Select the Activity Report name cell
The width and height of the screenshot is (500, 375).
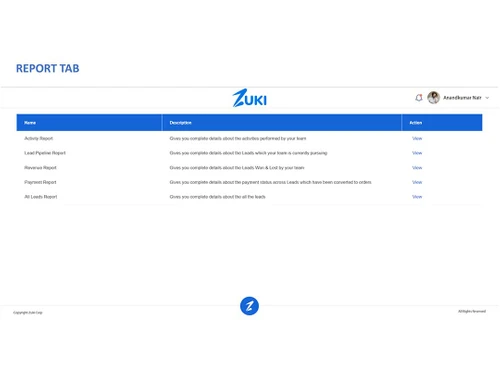39,138
